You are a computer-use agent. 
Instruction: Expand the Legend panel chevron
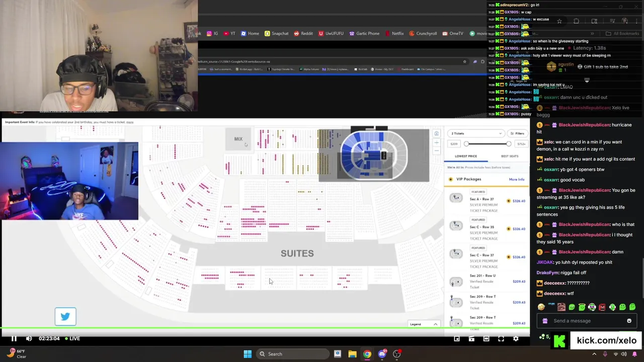tap(435, 324)
